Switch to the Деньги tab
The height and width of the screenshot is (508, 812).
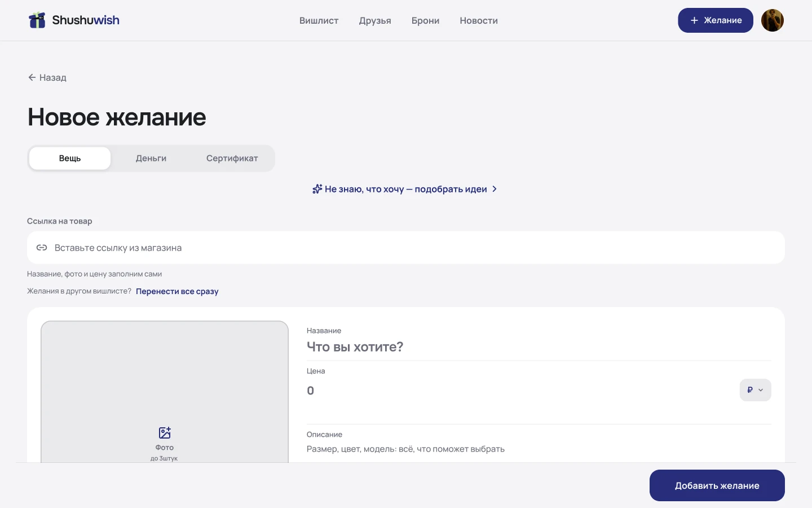pyautogui.click(x=151, y=159)
